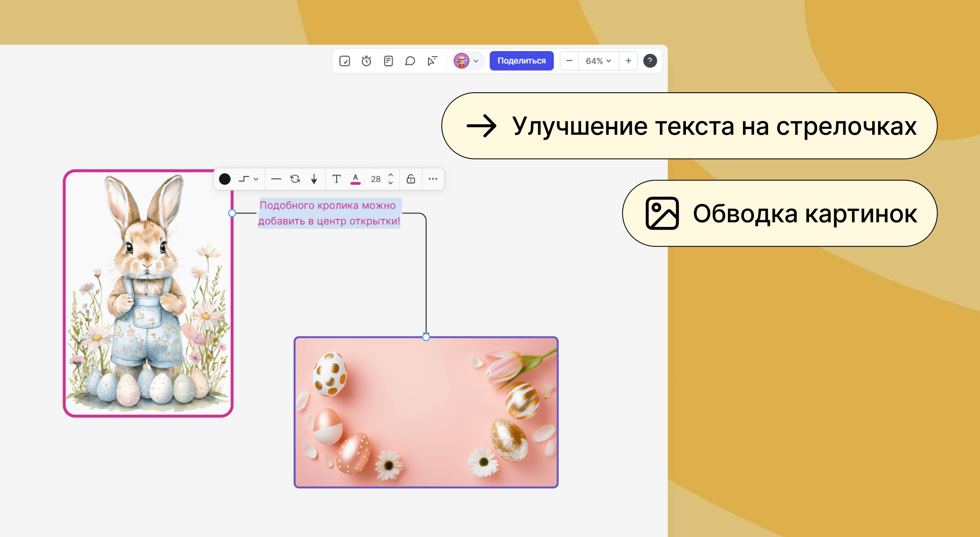The width and height of the screenshot is (980, 537).
Task: Open the more options three dots menu
Action: click(433, 179)
